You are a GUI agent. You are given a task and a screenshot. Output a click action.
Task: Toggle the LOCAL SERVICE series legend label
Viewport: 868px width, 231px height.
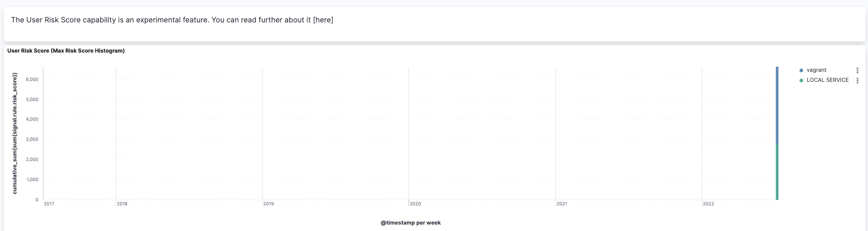[x=827, y=80]
